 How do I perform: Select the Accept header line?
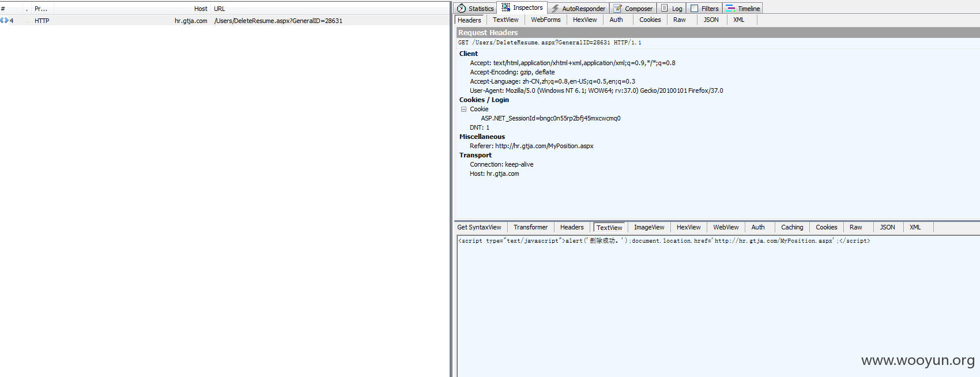(572, 63)
